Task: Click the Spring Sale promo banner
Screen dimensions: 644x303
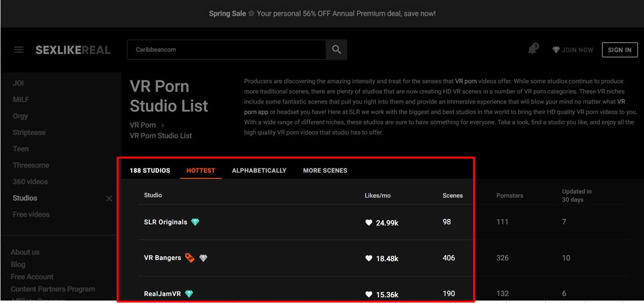Action: 322,14
